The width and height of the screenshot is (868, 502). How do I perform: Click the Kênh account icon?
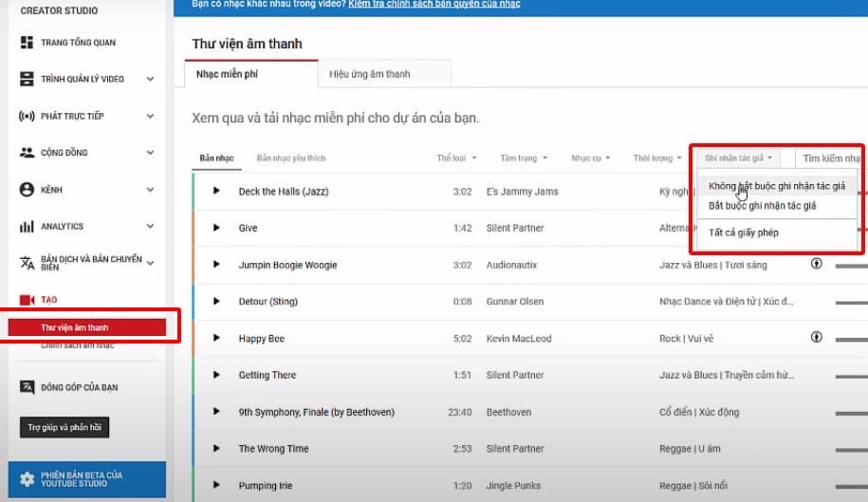click(27, 190)
